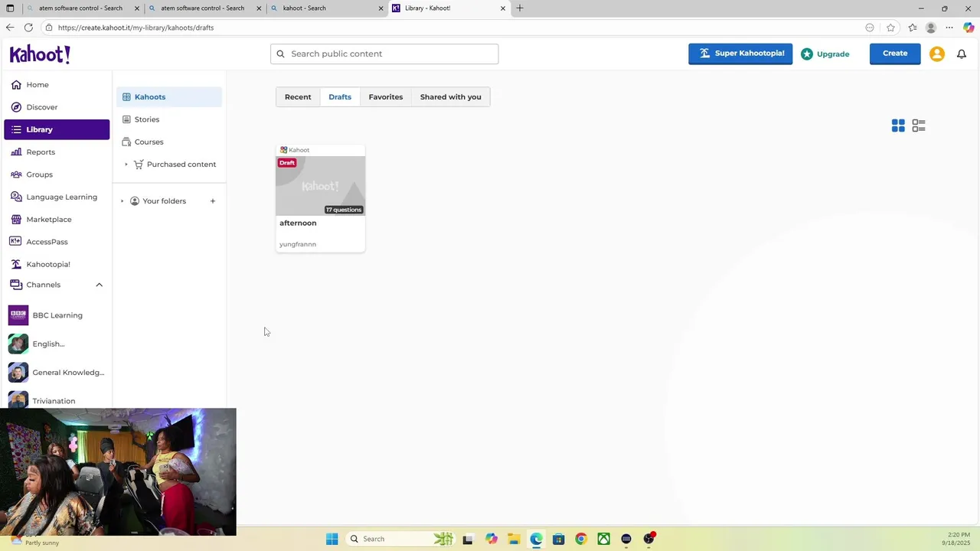Screen dimensions: 980x551
Task: Close the Library - Kahoot! tab
Action: [x=503, y=8]
